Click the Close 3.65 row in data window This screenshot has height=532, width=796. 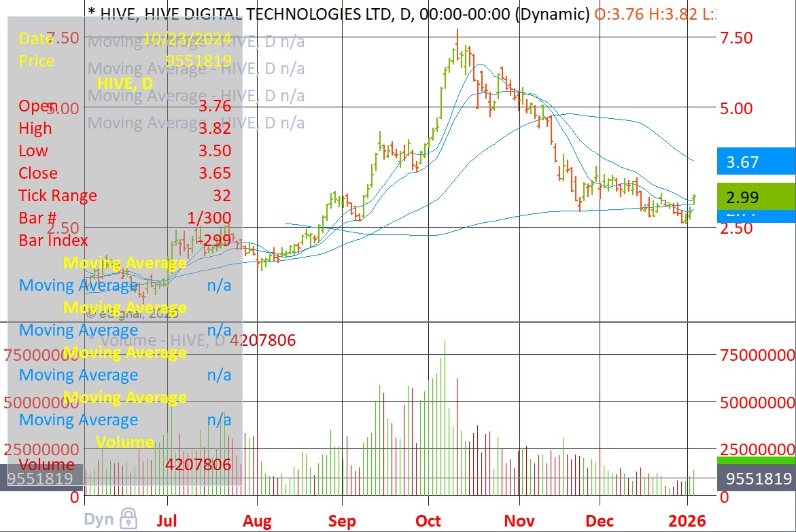(124, 173)
